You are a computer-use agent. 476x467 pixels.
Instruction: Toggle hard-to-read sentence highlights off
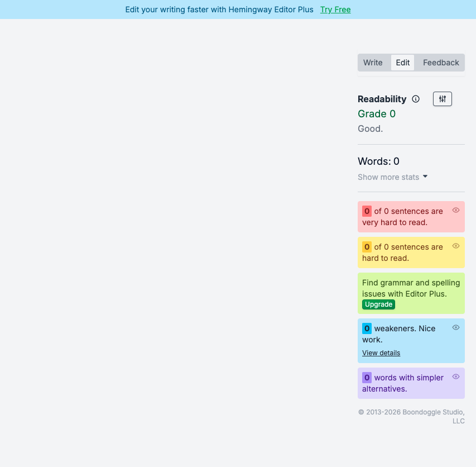tap(455, 246)
